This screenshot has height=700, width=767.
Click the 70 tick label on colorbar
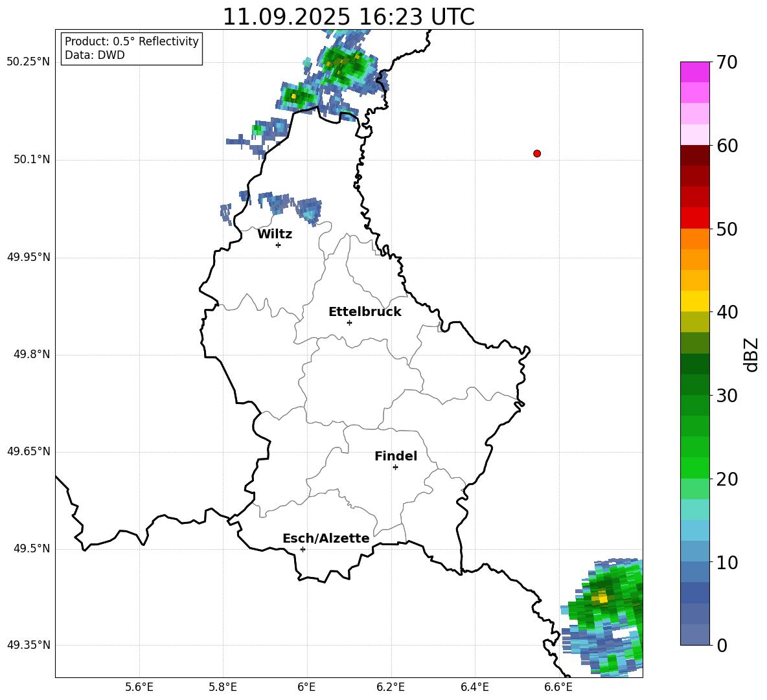coord(727,63)
